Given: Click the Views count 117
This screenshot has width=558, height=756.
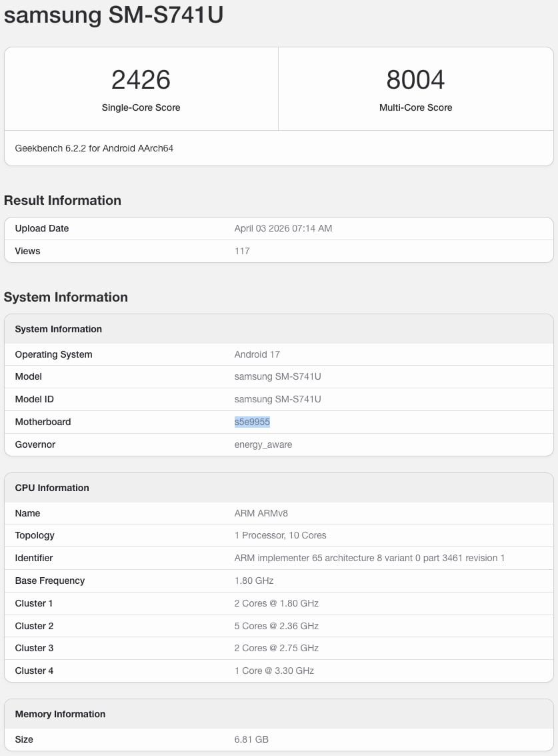Looking at the screenshot, I should pyautogui.click(x=241, y=251).
